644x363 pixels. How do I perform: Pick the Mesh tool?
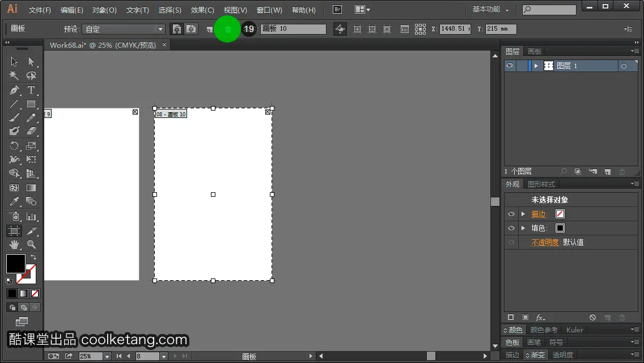tap(14, 188)
